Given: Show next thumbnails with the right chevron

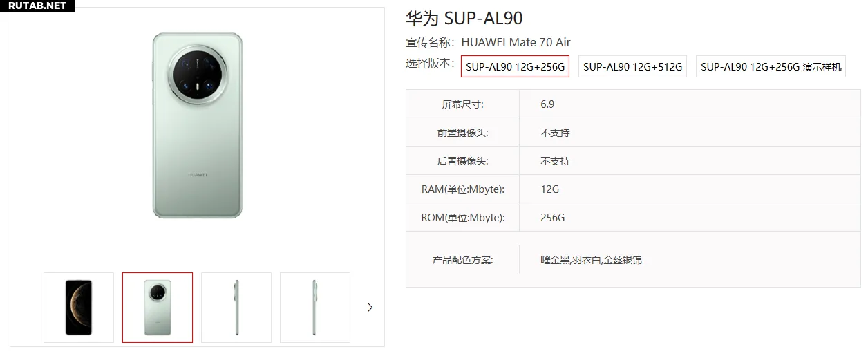Looking at the screenshot, I should 370,308.
